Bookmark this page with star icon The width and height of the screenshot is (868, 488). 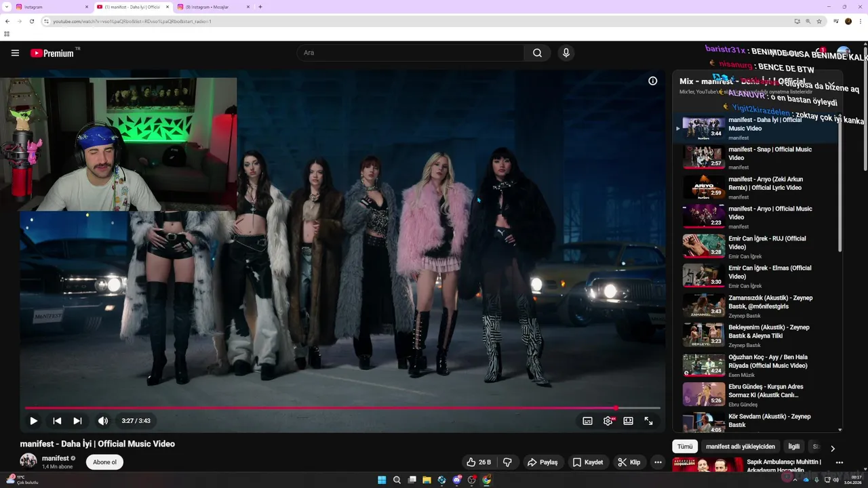[x=819, y=21]
